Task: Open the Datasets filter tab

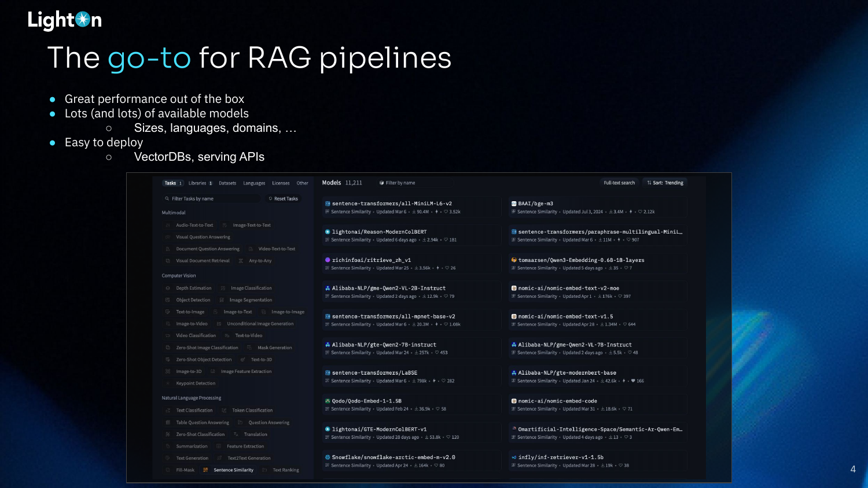Action: [227, 183]
